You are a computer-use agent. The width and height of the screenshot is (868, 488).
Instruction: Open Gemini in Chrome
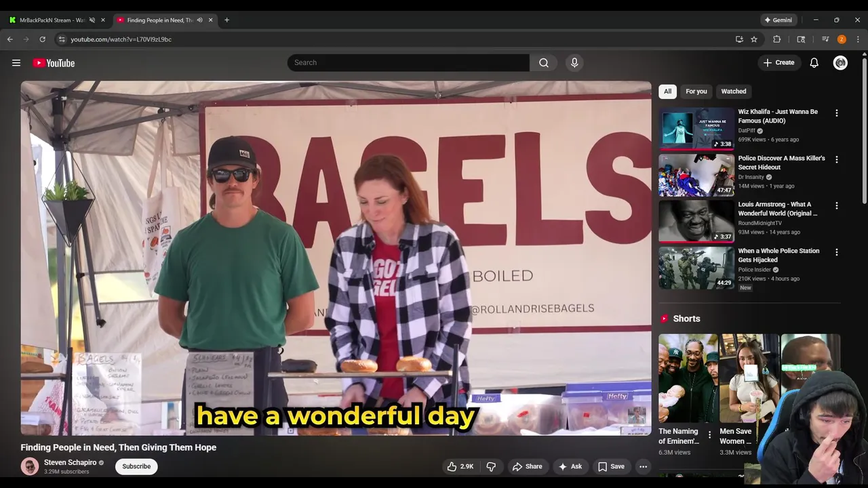pos(778,20)
